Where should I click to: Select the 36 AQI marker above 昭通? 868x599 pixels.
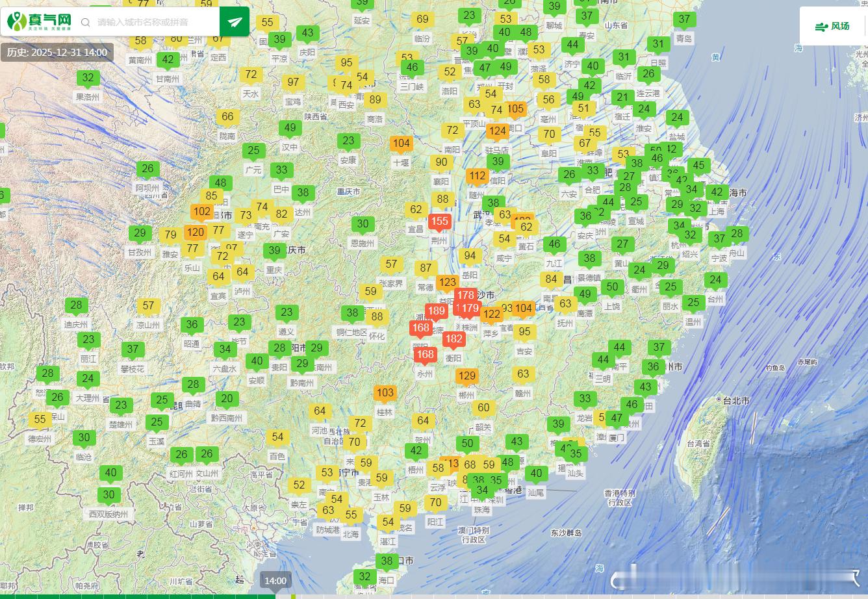click(192, 324)
